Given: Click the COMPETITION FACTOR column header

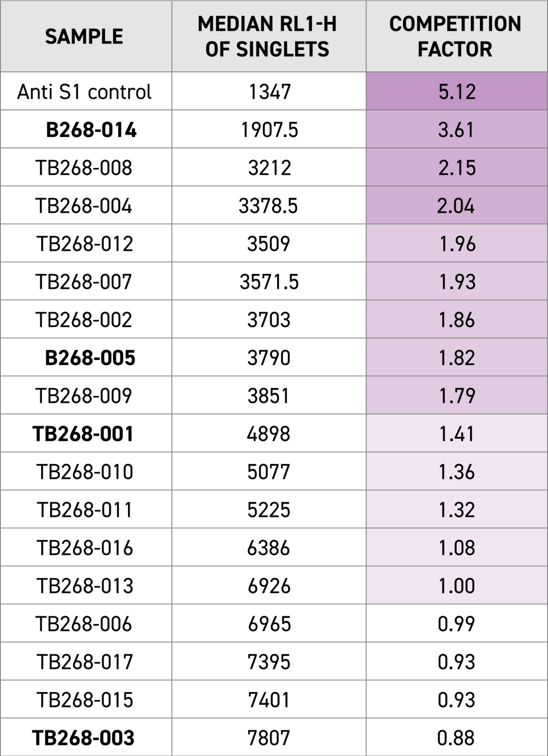Looking at the screenshot, I should [x=456, y=36].
